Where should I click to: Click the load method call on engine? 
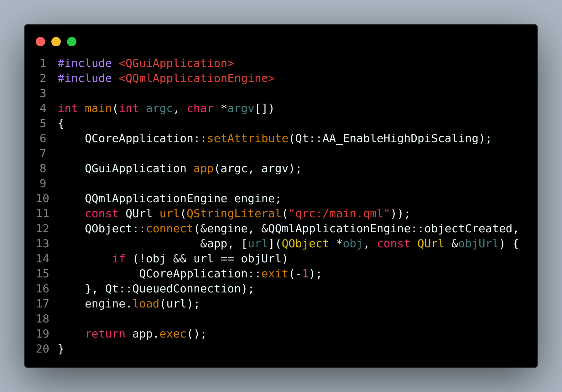pyautogui.click(x=146, y=303)
